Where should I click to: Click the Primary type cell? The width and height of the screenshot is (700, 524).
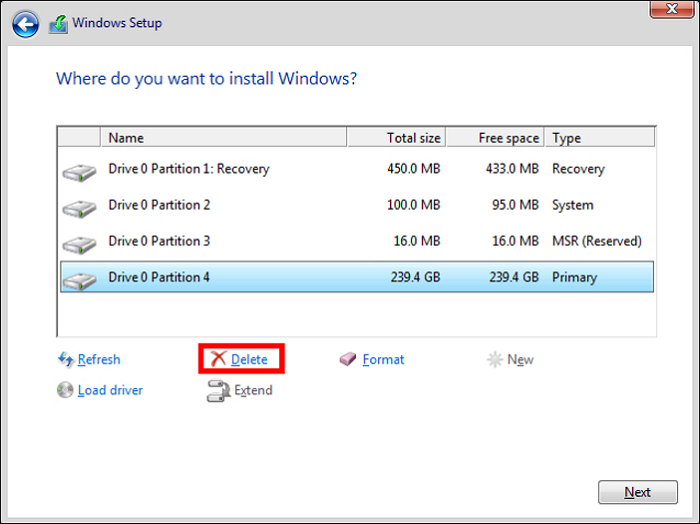[574, 277]
